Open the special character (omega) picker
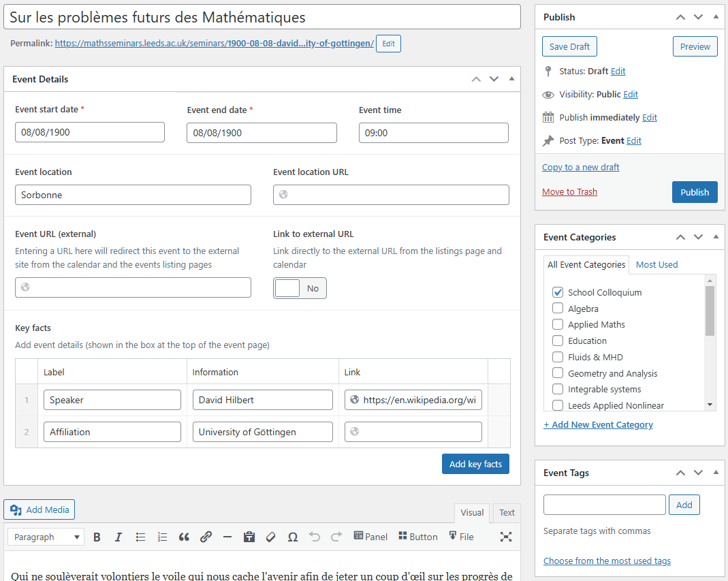728x581 pixels. [x=293, y=537]
